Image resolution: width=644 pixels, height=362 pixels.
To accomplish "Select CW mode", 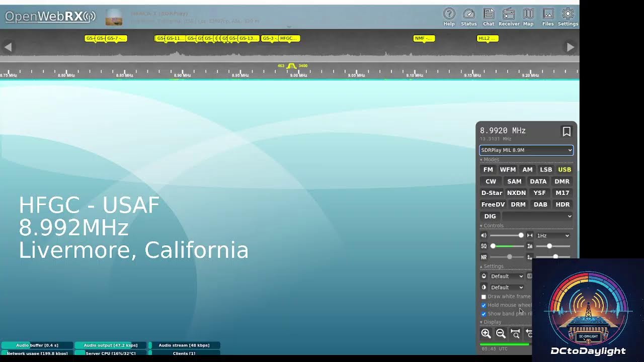I will [x=491, y=182].
